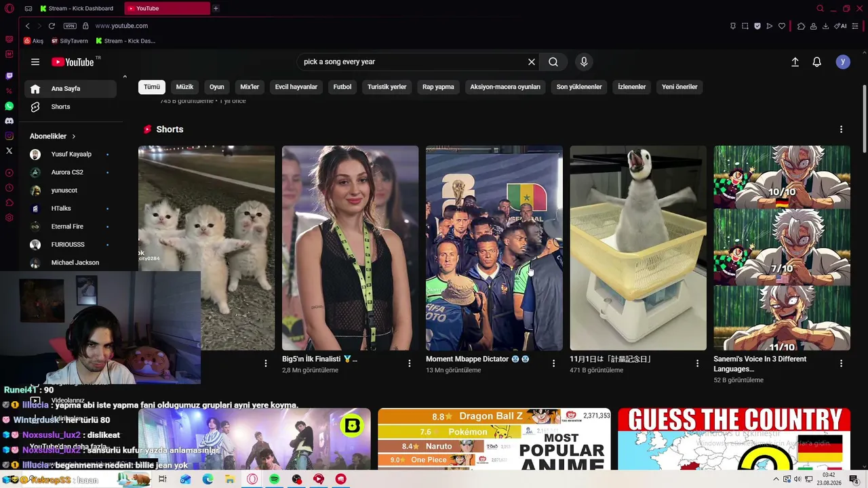Open the Yusuf Kayaalp subscription
The height and width of the screenshot is (488, 868).
(71, 154)
